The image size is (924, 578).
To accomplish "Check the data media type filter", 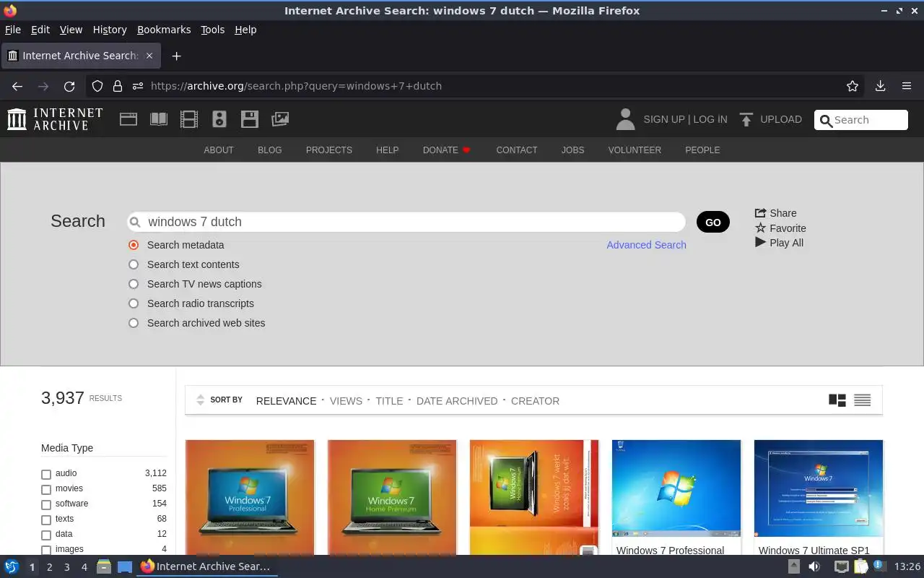I will click(46, 535).
